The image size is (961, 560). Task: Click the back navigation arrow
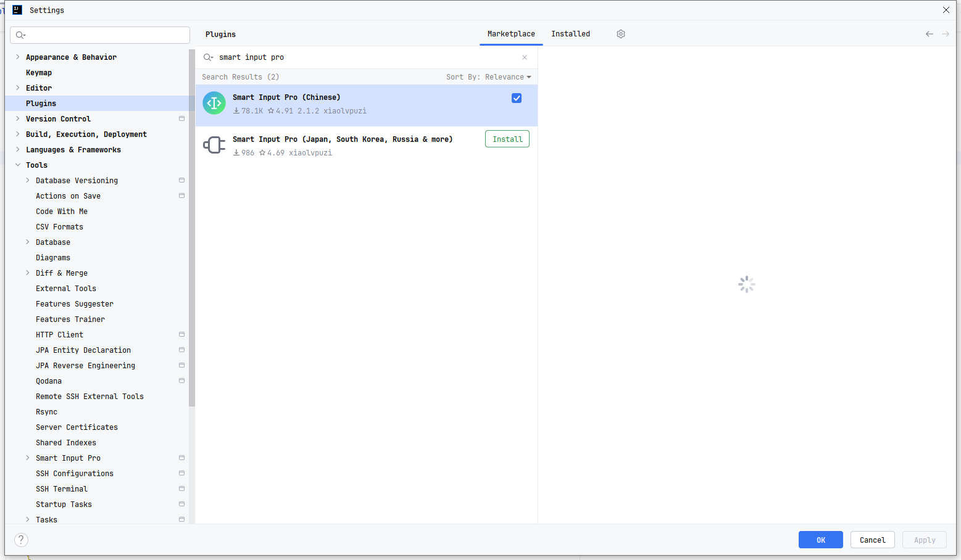[929, 34]
